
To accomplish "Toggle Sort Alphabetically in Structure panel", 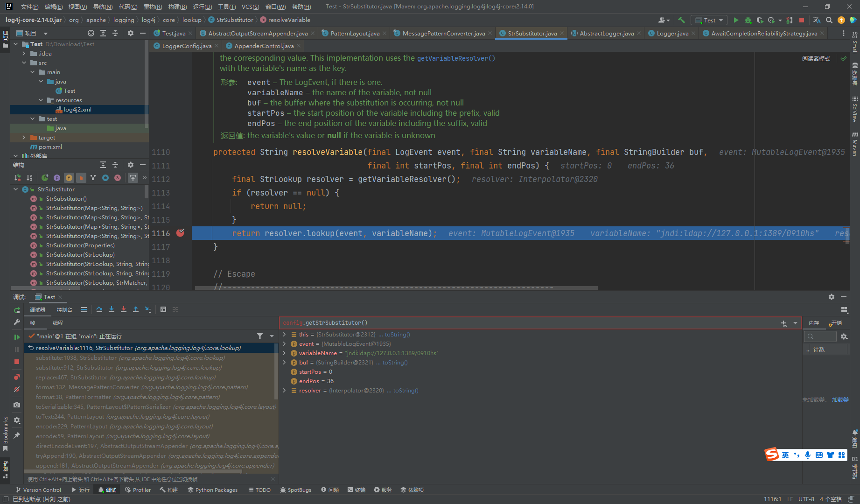I will tap(29, 178).
